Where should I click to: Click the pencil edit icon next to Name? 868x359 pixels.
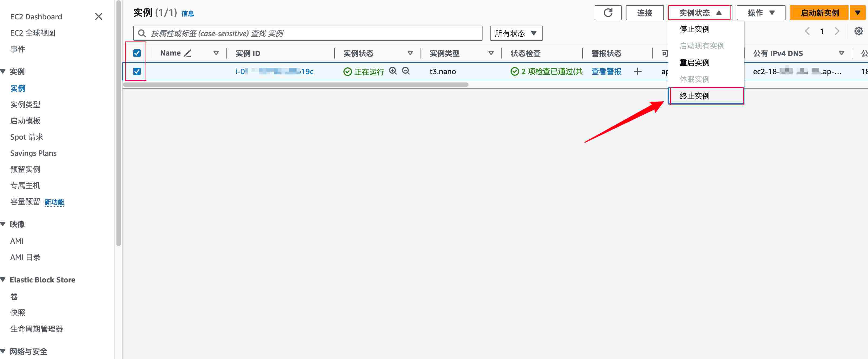click(188, 53)
